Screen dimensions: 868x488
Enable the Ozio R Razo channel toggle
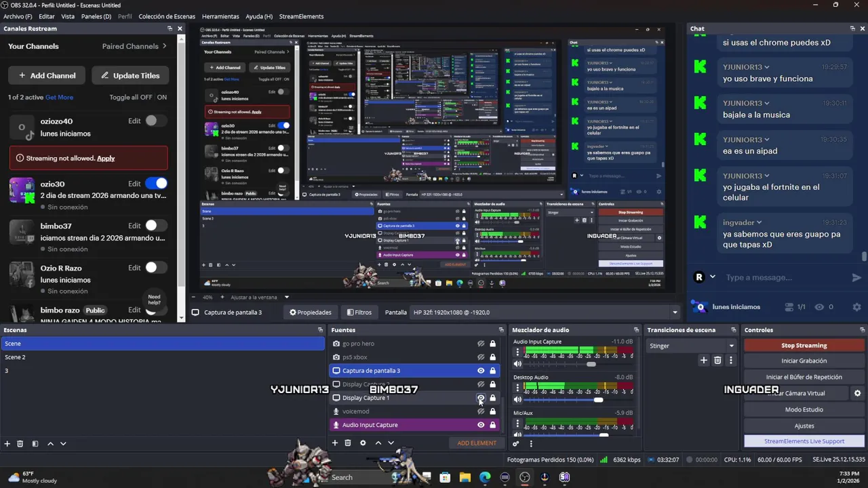click(x=156, y=268)
